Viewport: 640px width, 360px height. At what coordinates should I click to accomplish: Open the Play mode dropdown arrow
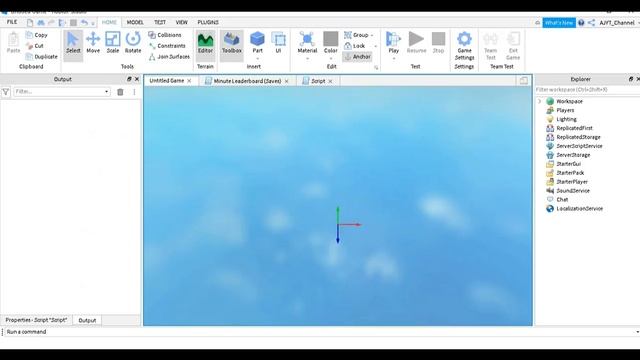393,59
